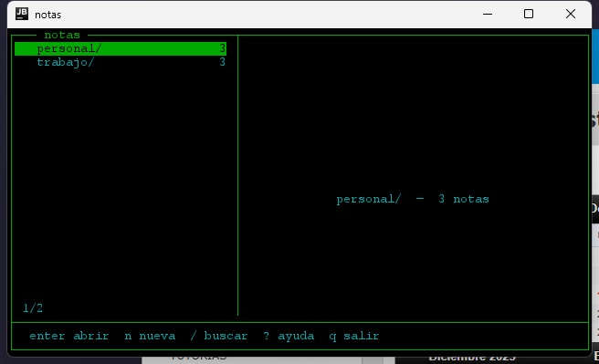Select the trabajo/ folder row
The width and height of the screenshot is (599, 364).
tap(121, 62)
